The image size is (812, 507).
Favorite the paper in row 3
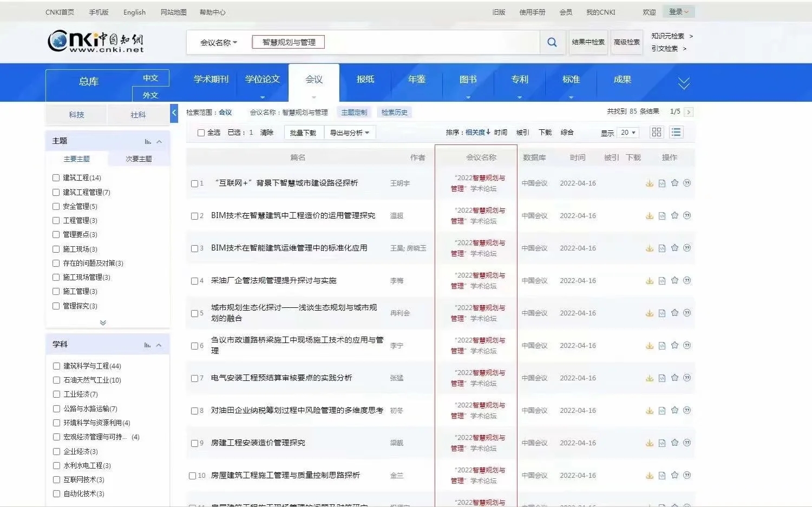[x=675, y=248]
